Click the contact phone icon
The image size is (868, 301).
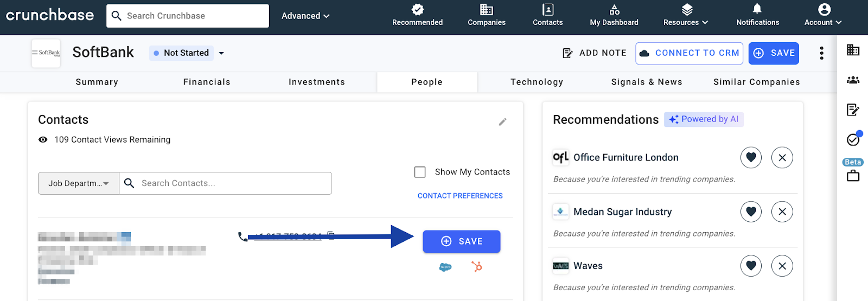tap(242, 236)
